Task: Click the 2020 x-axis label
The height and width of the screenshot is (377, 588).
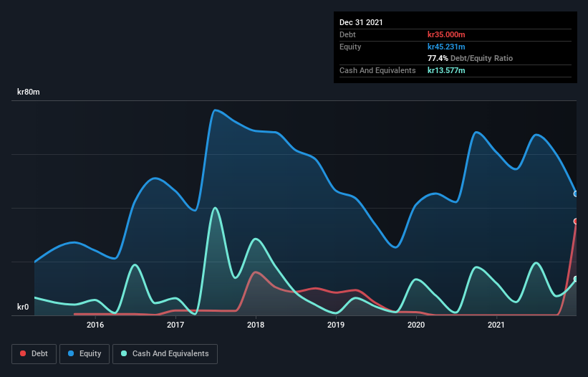Action: tap(416, 325)
